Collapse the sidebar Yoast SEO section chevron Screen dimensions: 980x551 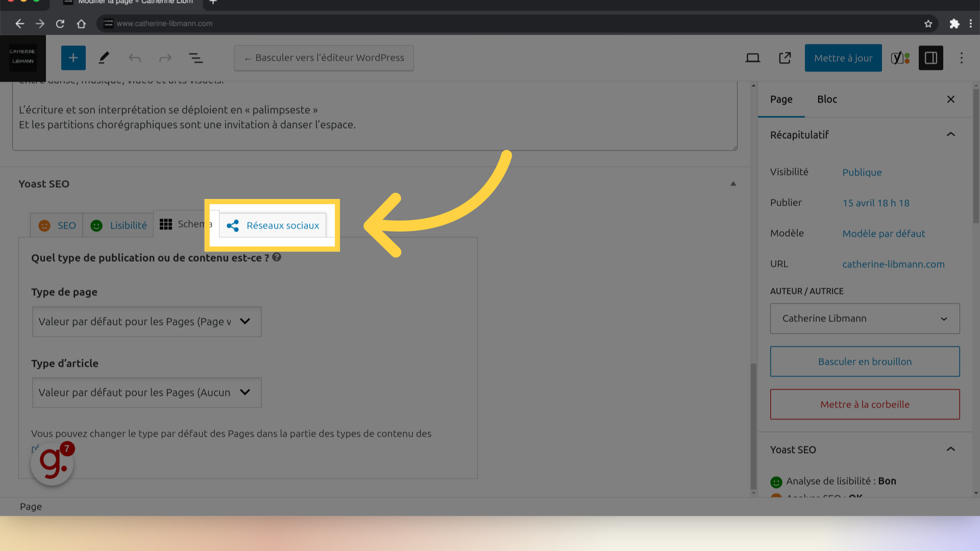pos(951,449)
